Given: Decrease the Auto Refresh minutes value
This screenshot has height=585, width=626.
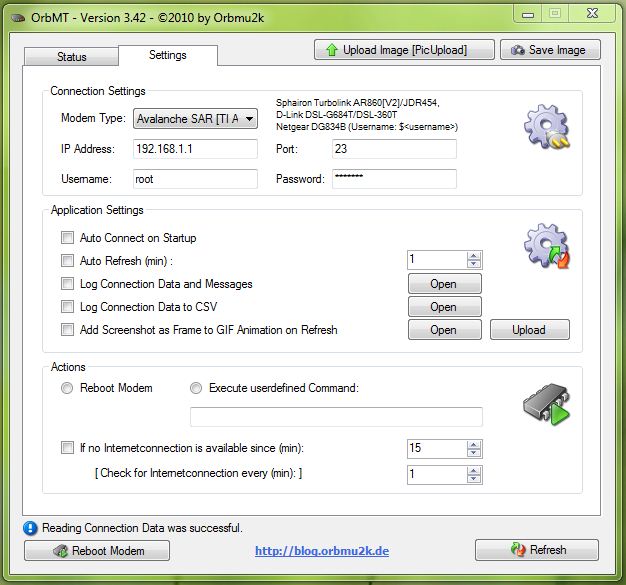Looking at the screenshot, I should point(473,264).
